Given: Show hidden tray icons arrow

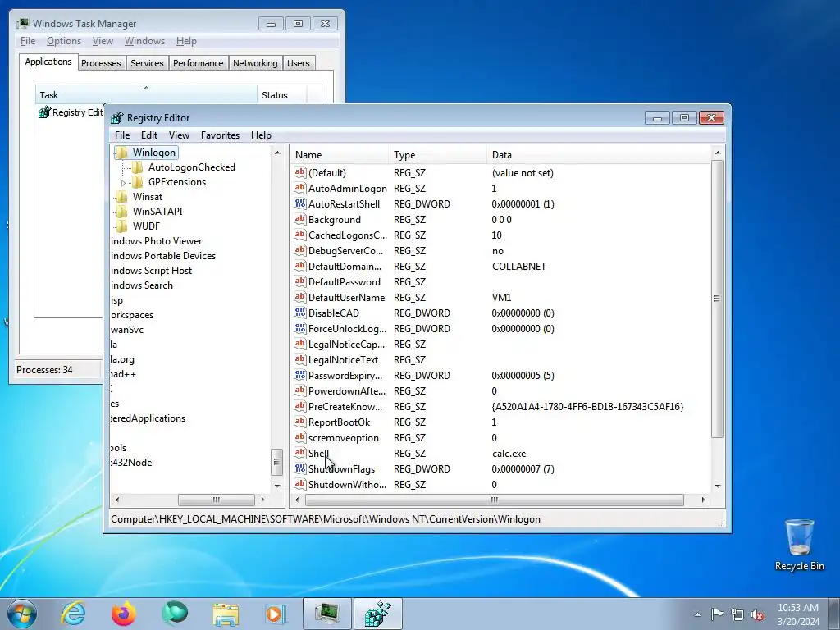Looking at the screenshot, I should [697, 614].
